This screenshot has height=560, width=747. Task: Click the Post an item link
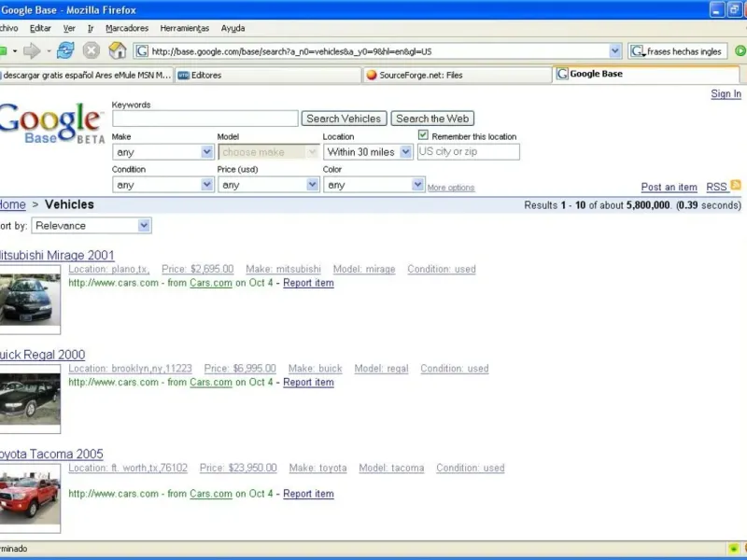pyautogui.click(x=669, y=188)
